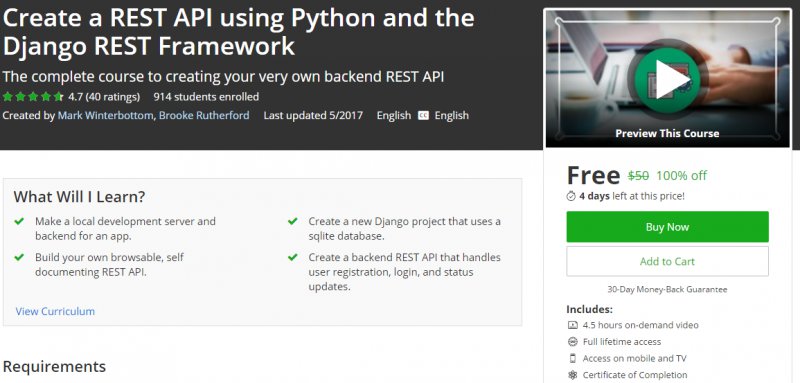
Task: Click '30-Day Money-Back Guarantee' text
Action: click(x=667, y=289)
